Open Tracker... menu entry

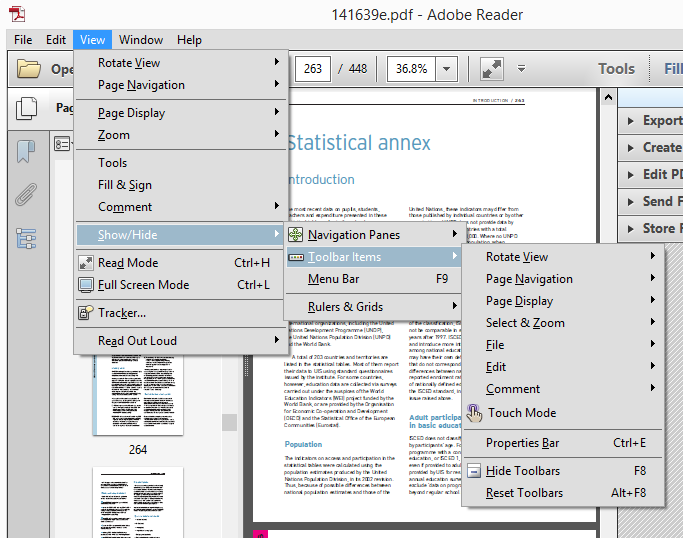181,313
